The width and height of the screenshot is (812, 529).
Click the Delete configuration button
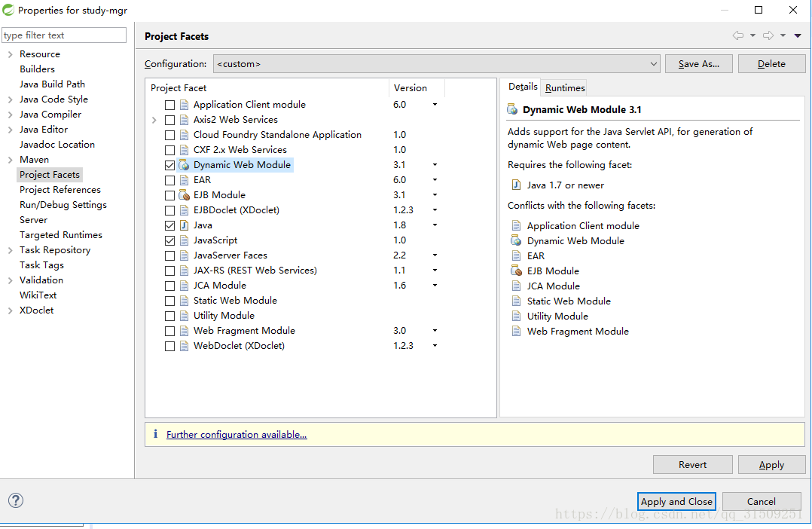click(x=771, y=64)
